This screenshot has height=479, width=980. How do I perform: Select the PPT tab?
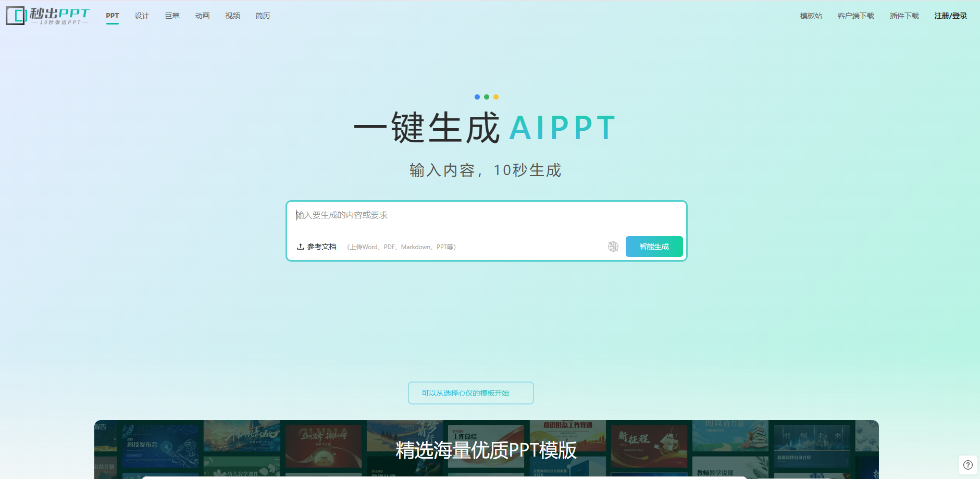[112, 16]
